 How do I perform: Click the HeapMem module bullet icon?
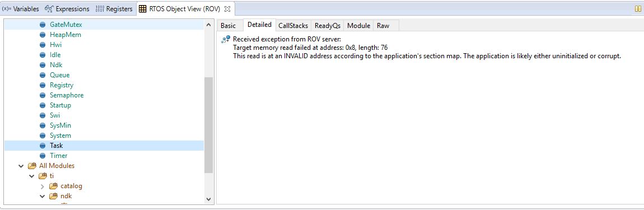click(x=43, y=35)
